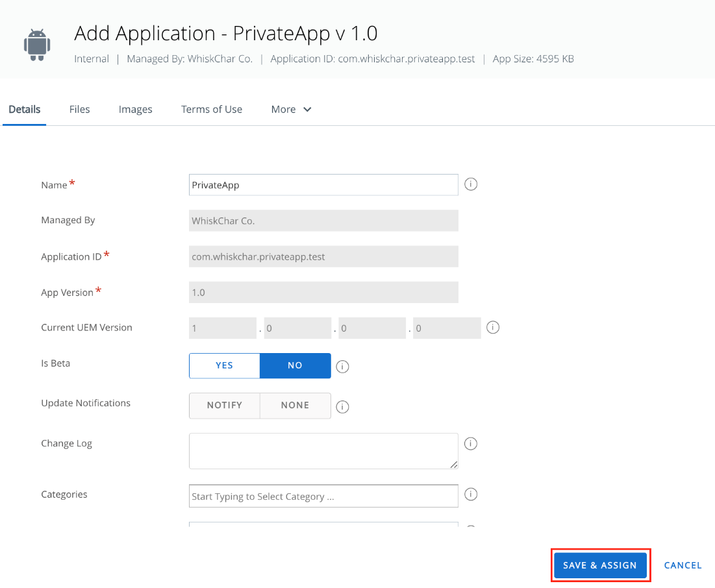Screen dimensions: 715x588
Task: Open the Categories selection field
Action: (x=323, y=496)
